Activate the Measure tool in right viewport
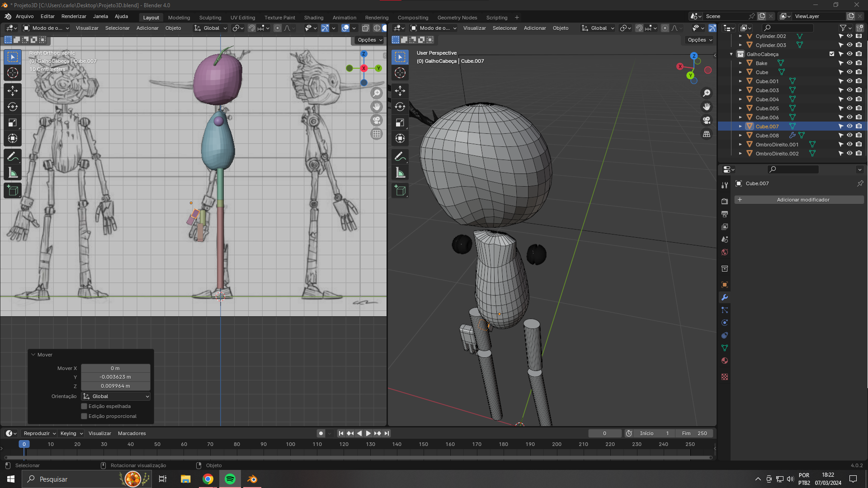The height and width of the screenshot is (488, 868). 400,173
